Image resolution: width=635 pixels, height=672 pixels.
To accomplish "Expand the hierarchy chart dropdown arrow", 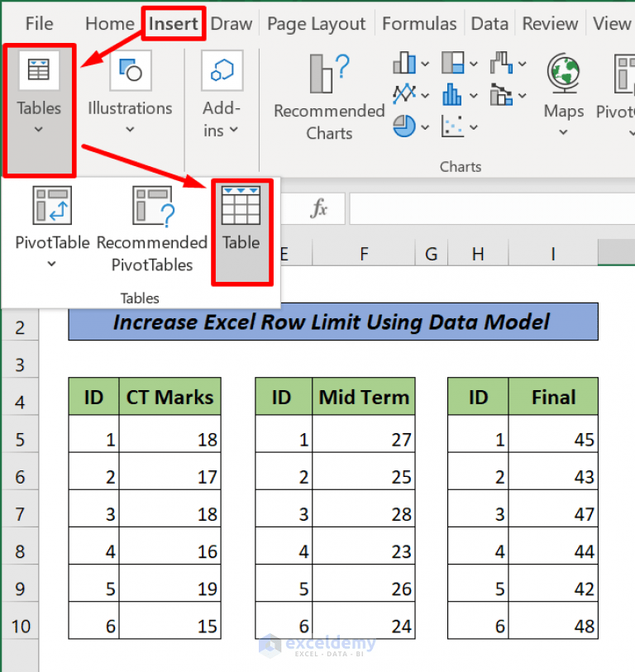I will coord(474,64).
